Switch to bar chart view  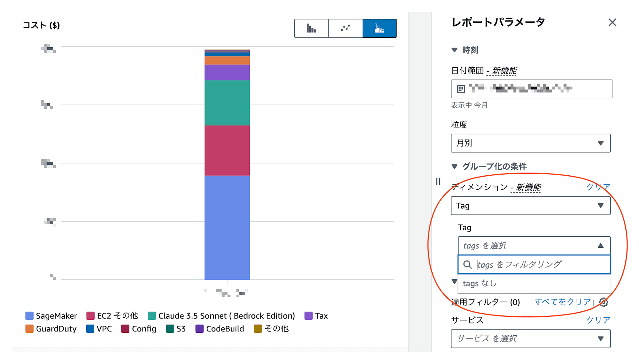(x=311, y=28)
